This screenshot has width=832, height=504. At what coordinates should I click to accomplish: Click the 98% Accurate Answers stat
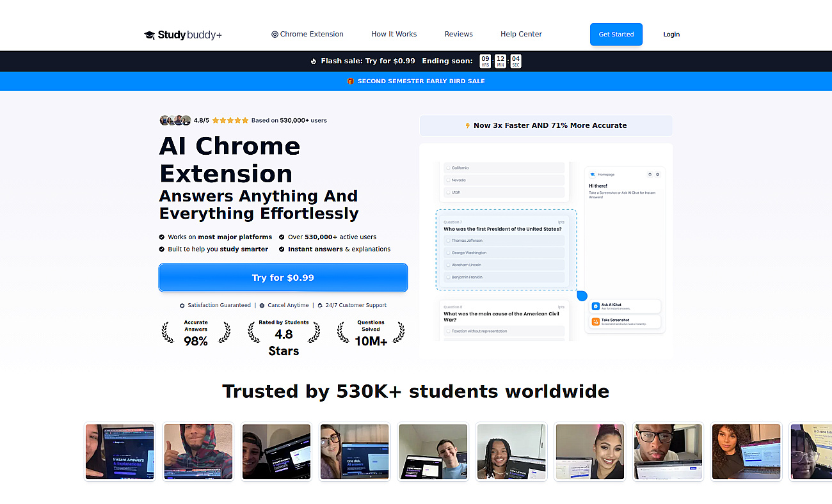point(196,333)
